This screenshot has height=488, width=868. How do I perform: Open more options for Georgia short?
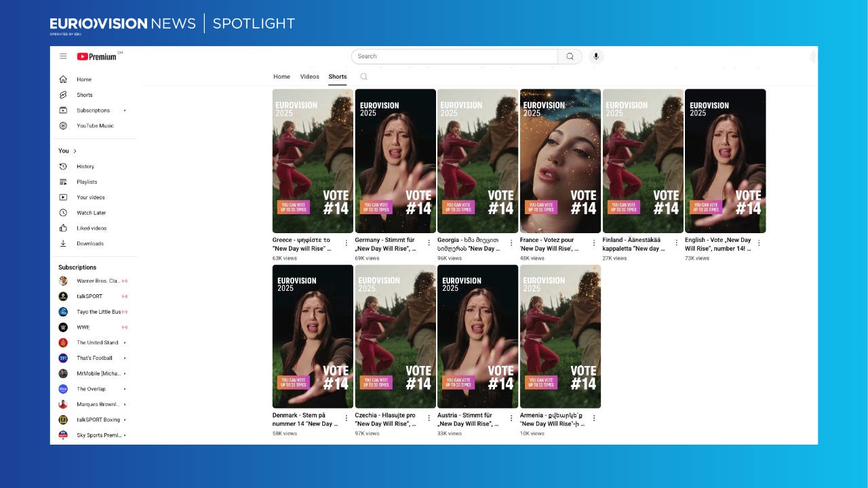[511, 243]
